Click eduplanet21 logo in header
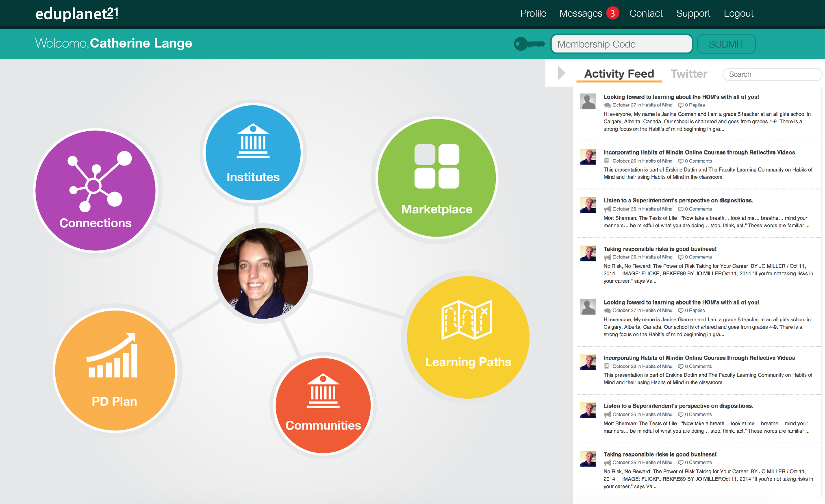The height and width of the screenshot is (504, 825). tap(77, 14)
